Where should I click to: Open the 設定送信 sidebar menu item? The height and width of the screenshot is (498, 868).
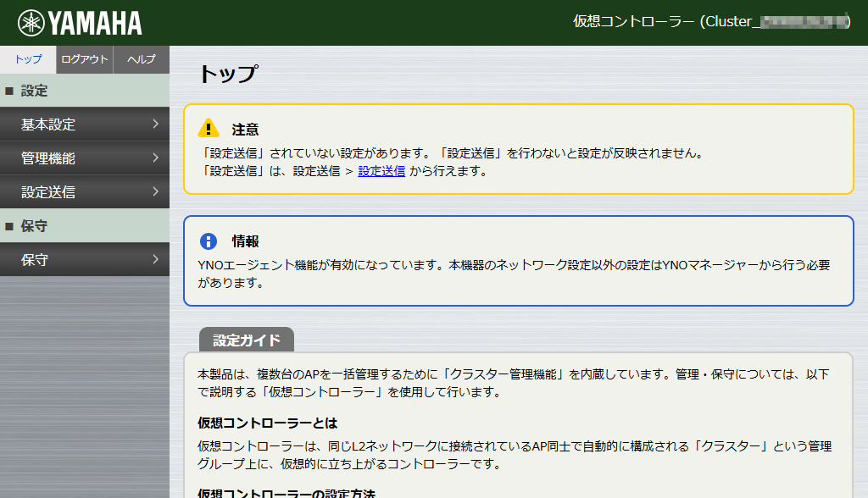[x=85, y=191]
